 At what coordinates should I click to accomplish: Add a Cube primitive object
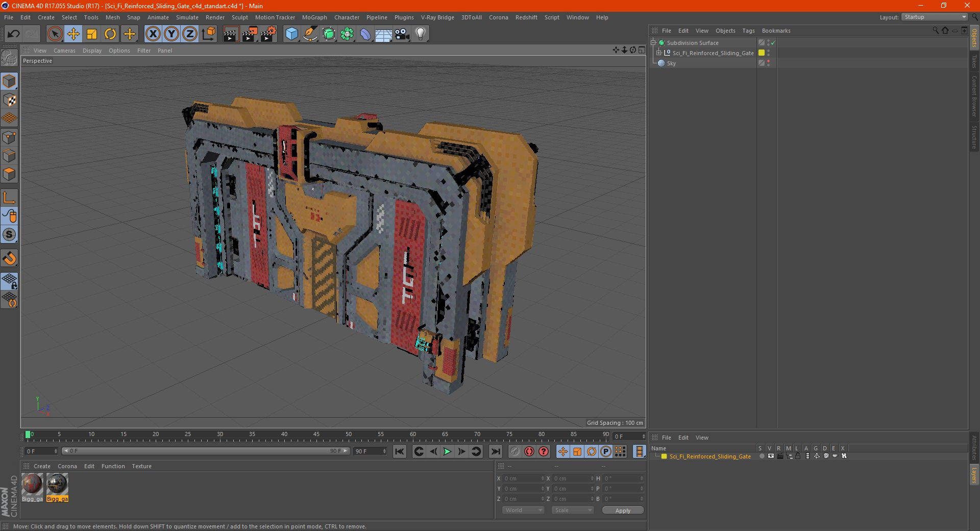291,34
